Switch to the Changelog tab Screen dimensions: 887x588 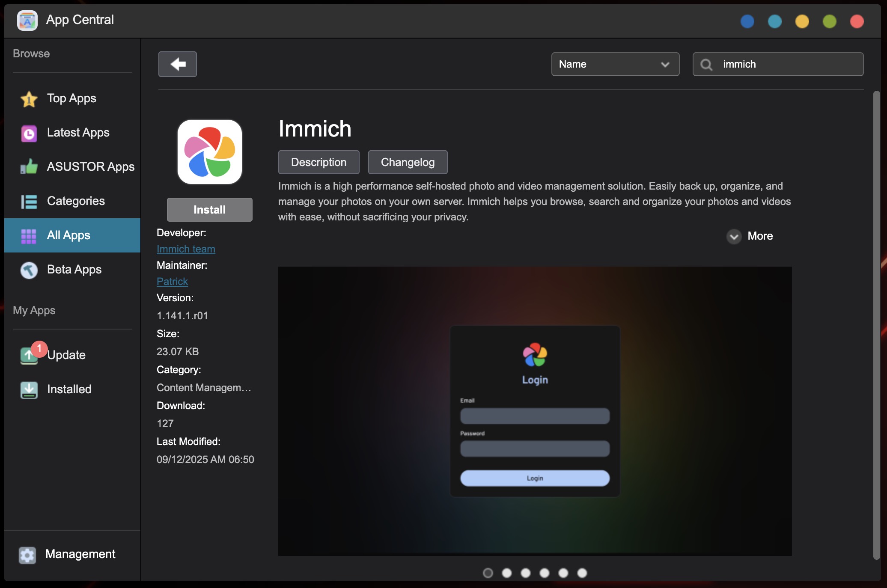tap(408, 162)
